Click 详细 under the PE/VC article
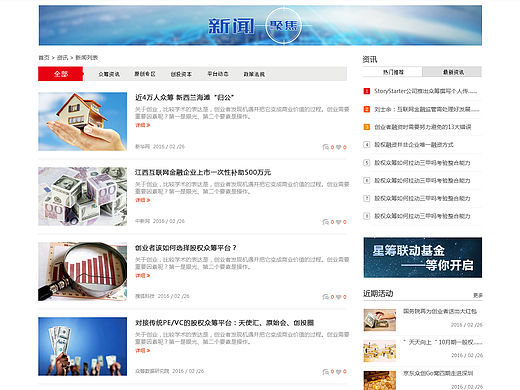Viewport: 520px width, 390px height. (x=143, y=350)
